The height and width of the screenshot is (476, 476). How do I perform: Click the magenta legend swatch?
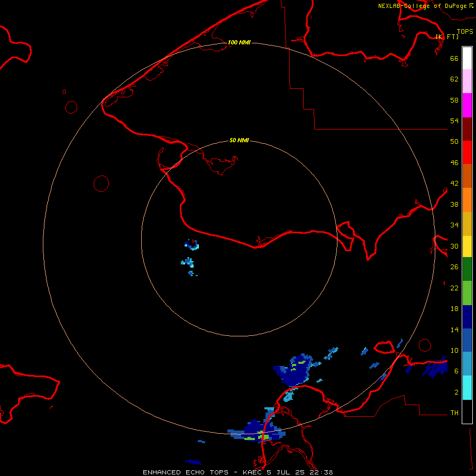pyautogui.click(x=467, y=105)
